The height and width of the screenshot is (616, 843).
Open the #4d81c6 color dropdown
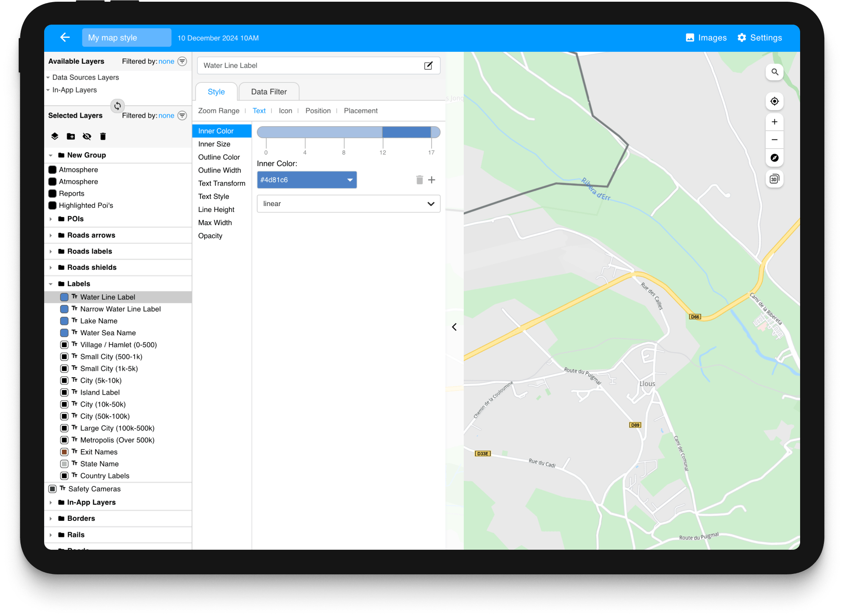coord(307,180)
